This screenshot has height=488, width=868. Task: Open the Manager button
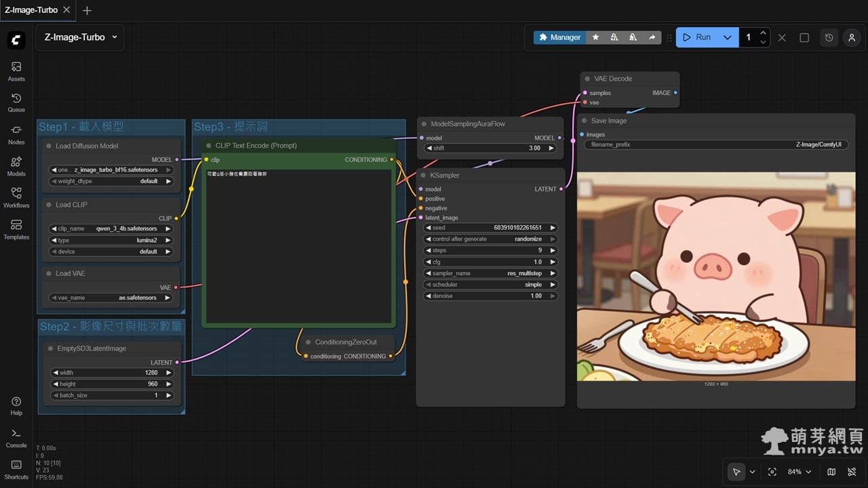tap(559, 37)
